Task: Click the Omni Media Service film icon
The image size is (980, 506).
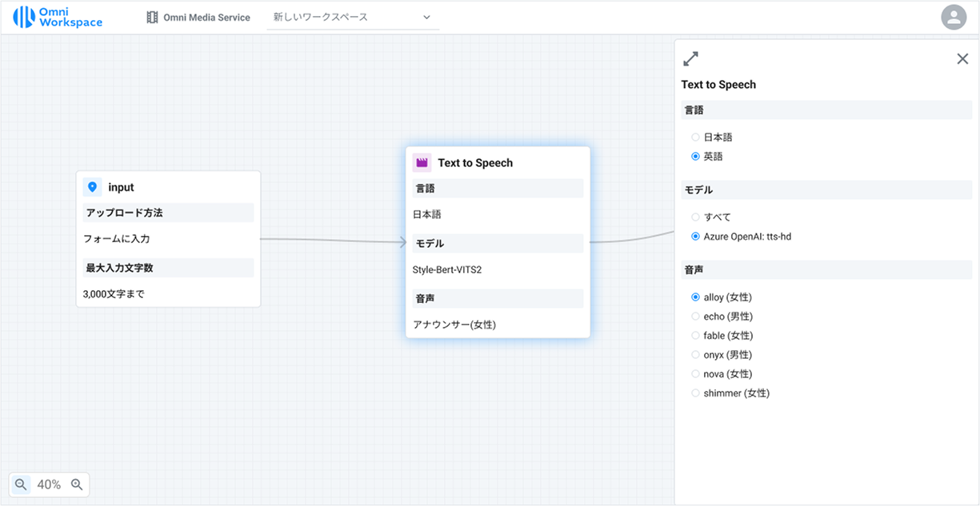Action: pos(152,18)
